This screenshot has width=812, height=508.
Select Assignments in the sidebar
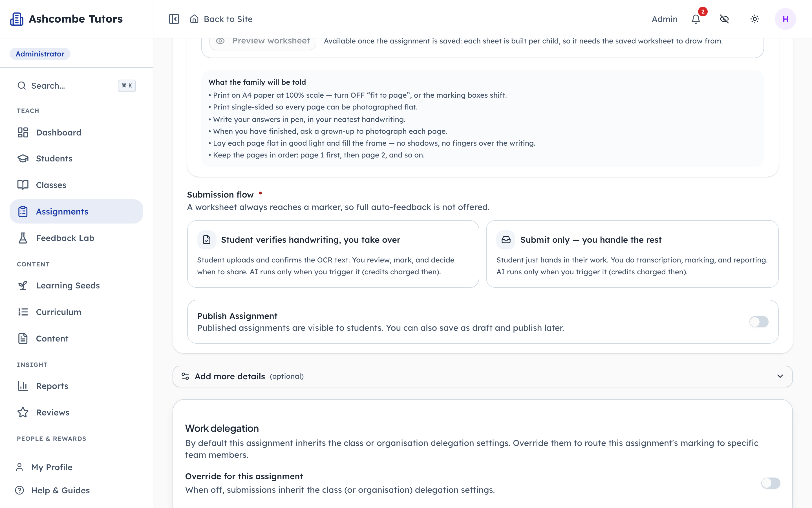[76, 211]
